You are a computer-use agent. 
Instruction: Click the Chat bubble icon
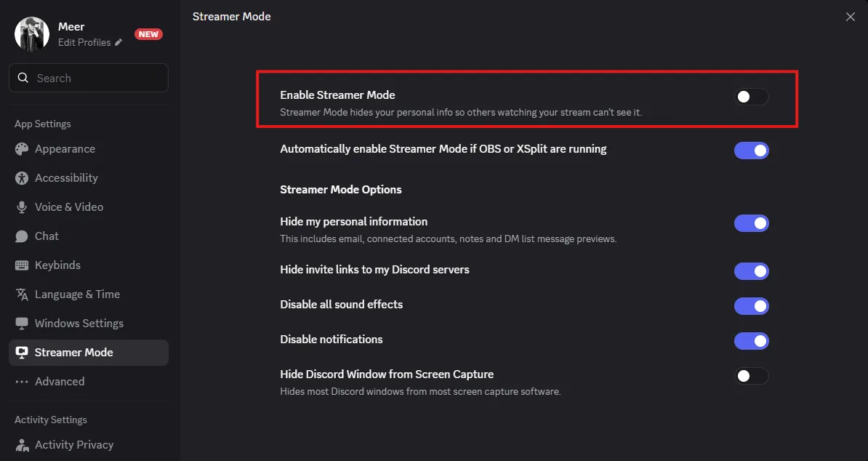[22, 236]
